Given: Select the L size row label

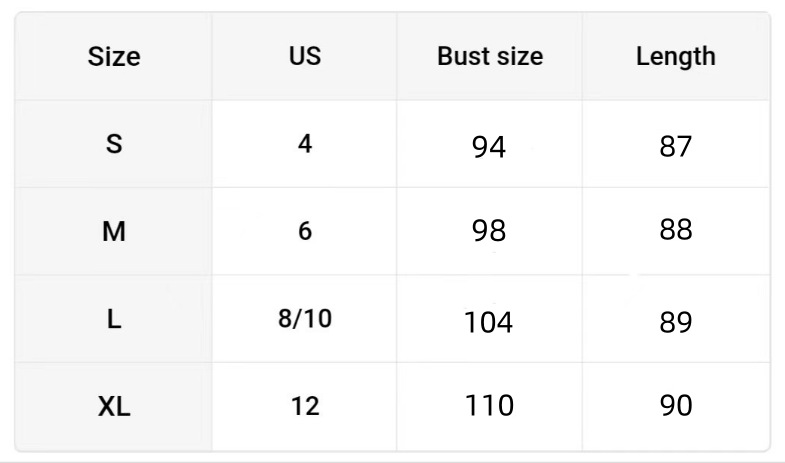Looking at the screenshot, I should 114,319.
